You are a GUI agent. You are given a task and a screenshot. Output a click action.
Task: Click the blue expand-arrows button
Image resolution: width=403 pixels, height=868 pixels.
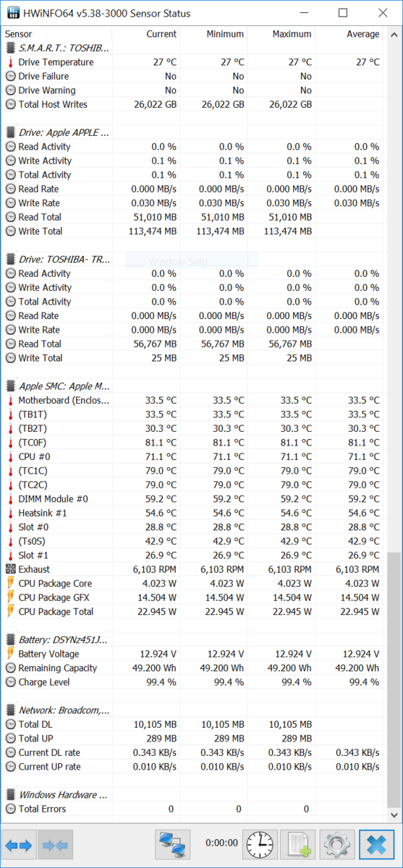point(19,844)
